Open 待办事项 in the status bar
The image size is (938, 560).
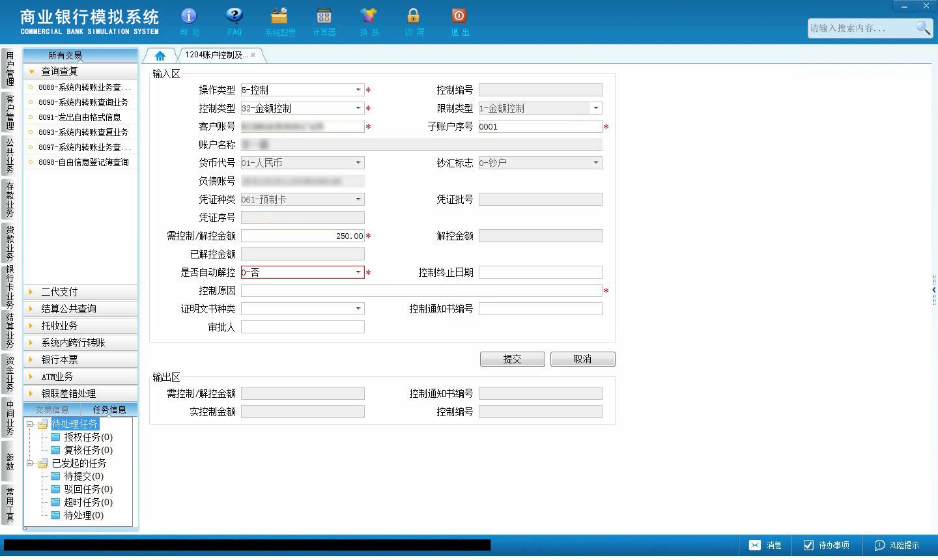826,545
